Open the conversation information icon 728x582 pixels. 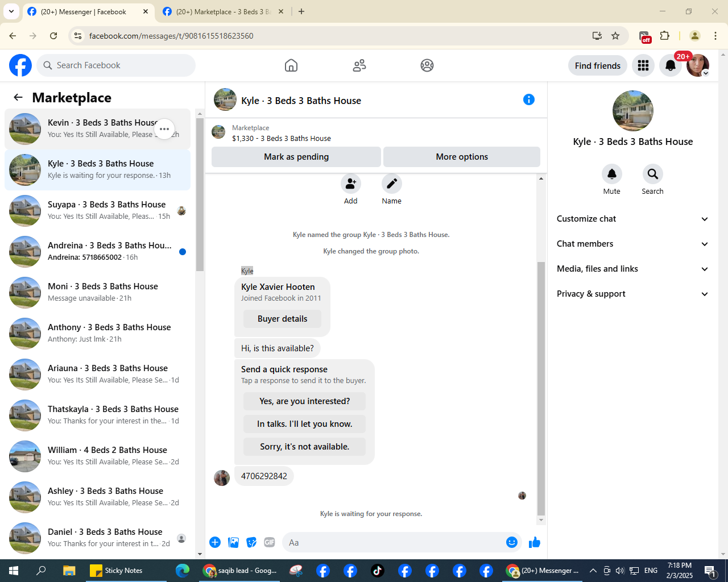(529, 99)
